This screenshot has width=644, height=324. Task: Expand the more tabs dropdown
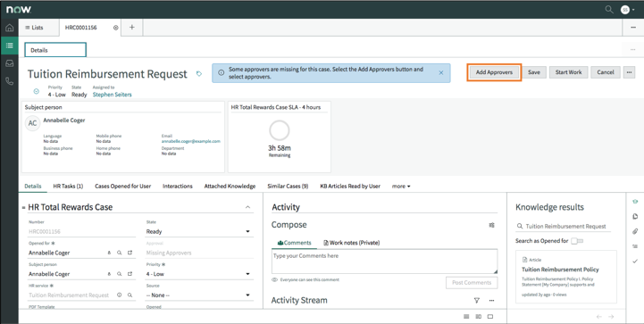(401, 186)
